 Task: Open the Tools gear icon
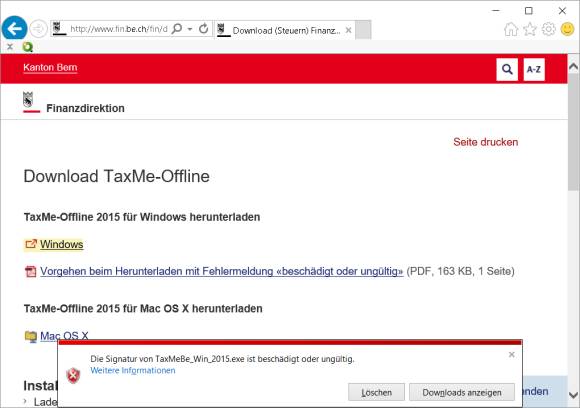tap(549, 29)
